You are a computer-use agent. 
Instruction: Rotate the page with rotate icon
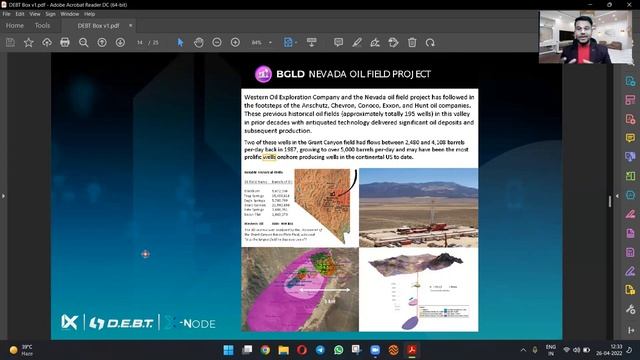point(430,42)
